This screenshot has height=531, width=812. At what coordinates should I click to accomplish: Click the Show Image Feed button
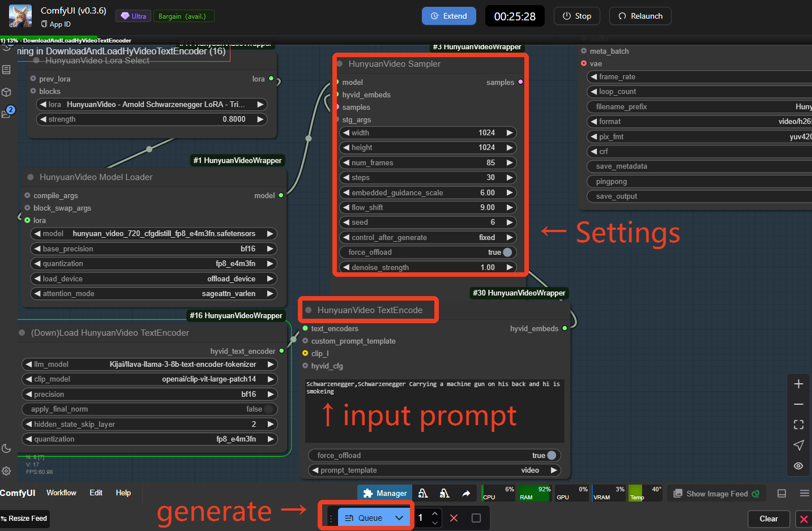(717, 494)
